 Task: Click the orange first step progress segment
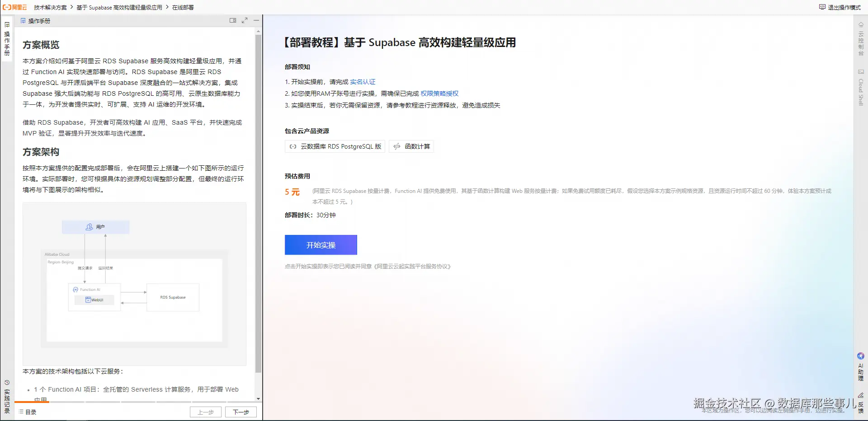pos(32,402)
